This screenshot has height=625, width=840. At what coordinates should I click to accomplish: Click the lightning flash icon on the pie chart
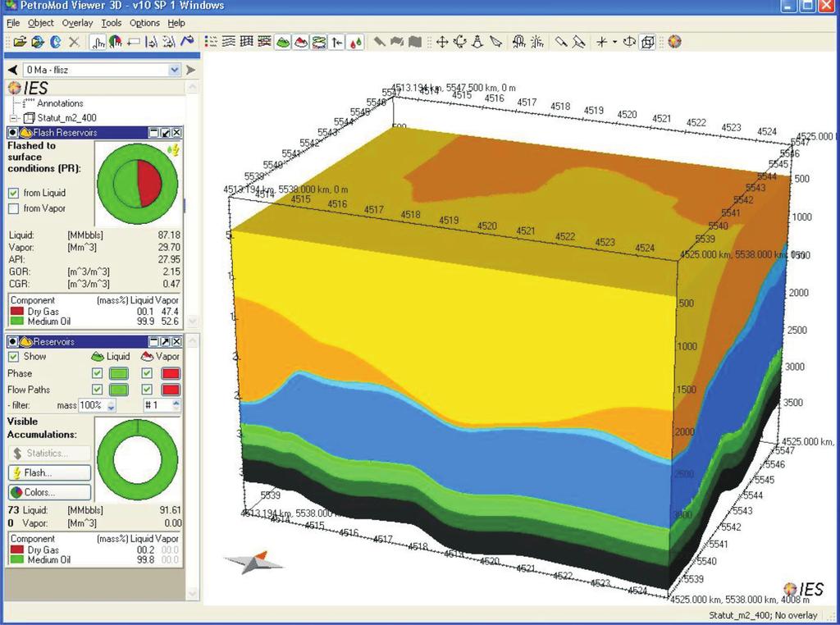174,150
